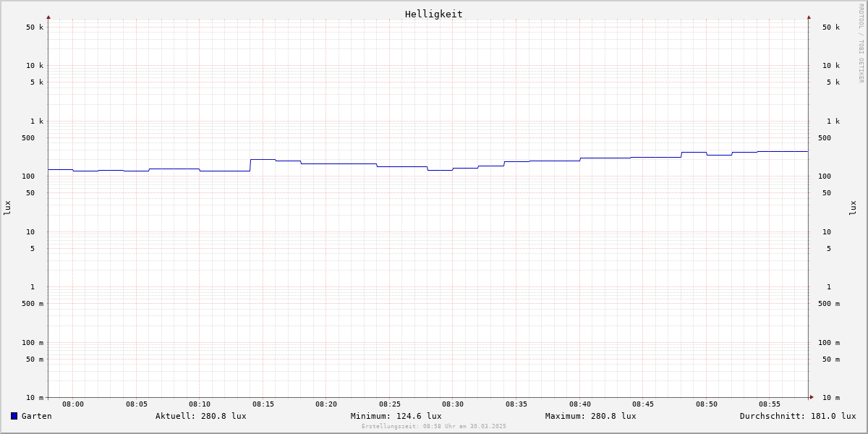Select the Maximum: 280.8 lux value
Image resolution: width=868 pixels, height=434 pixels.
(x=591, y=416)
